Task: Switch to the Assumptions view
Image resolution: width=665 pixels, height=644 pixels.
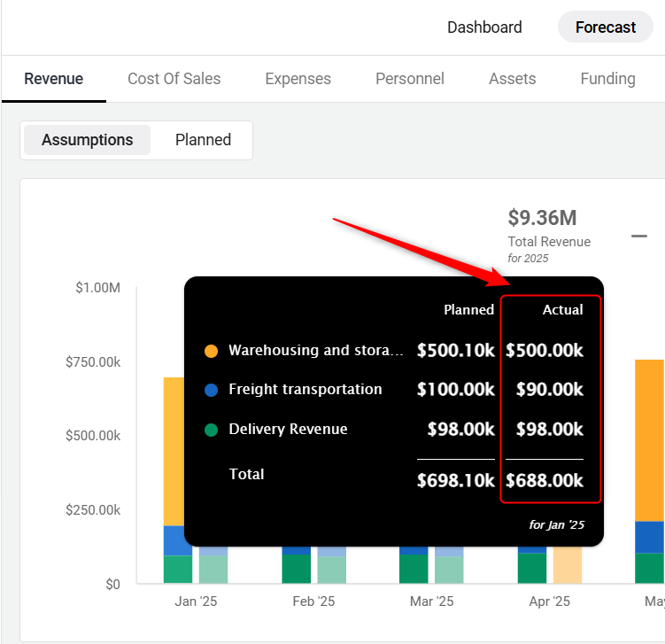Action: point(87,140)
